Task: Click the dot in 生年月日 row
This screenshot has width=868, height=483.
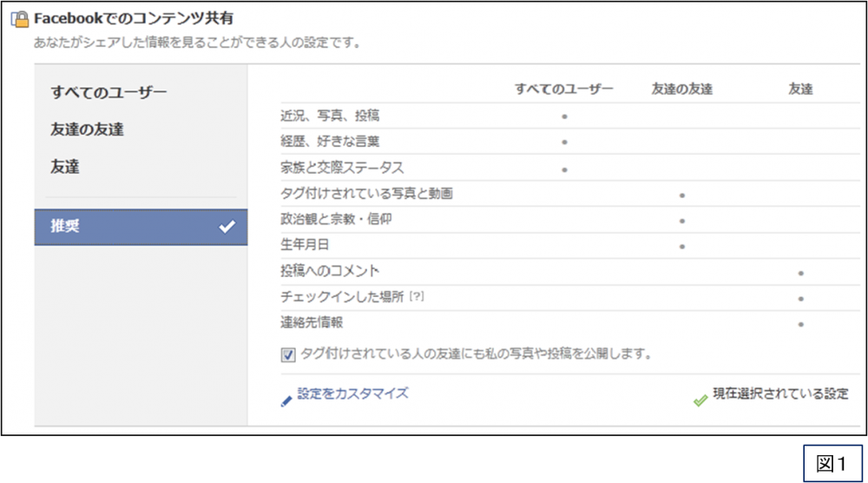Action: tap(682, 247)
